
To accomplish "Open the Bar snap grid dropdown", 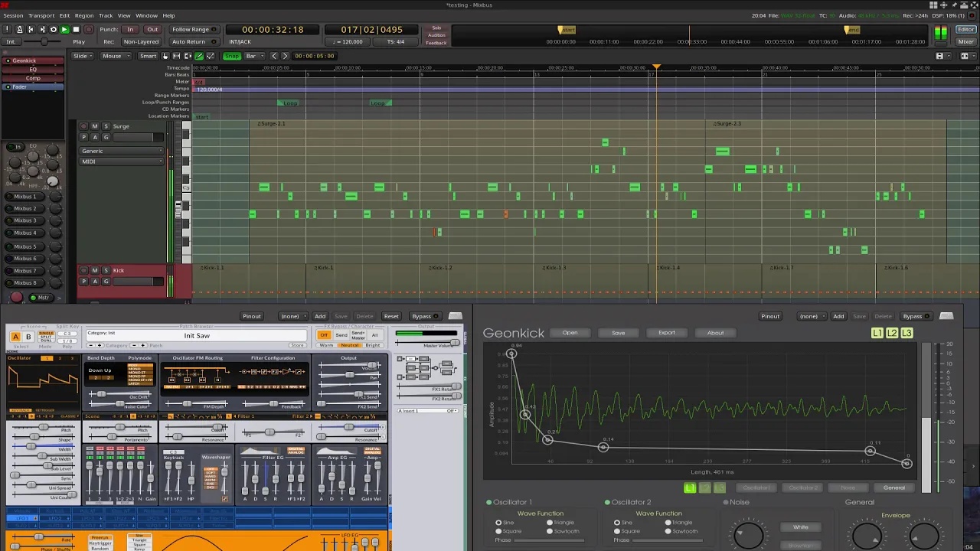I will click(x=255, y=56).
